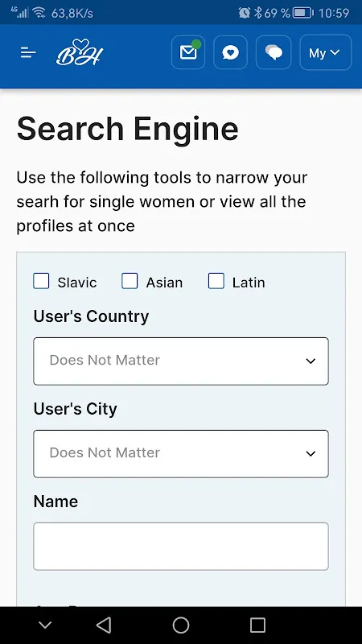This screenshot has height=644, width=362.
Task: Tap the alarm clock status icon
Action: pos(245,13)
